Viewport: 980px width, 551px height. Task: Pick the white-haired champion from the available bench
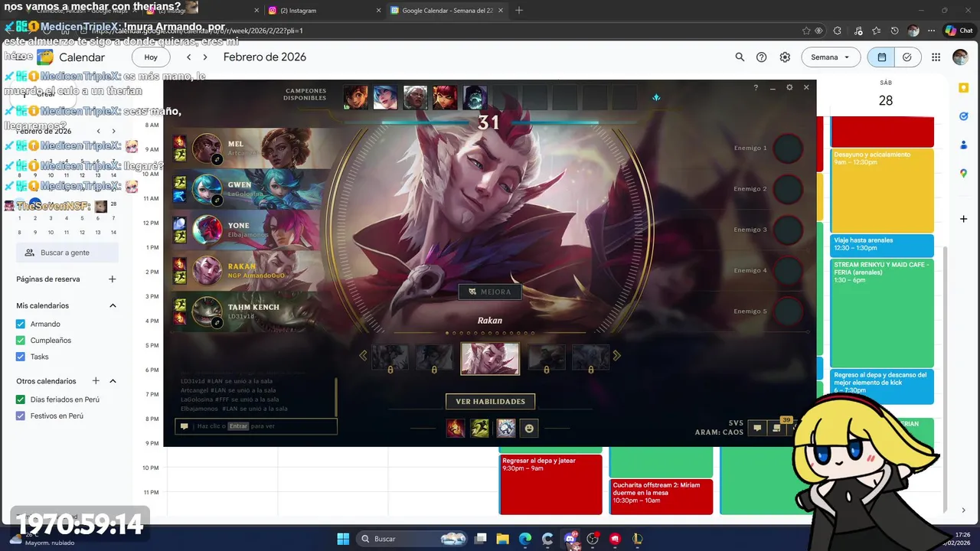pyautogui.click(x=415, y=97)
